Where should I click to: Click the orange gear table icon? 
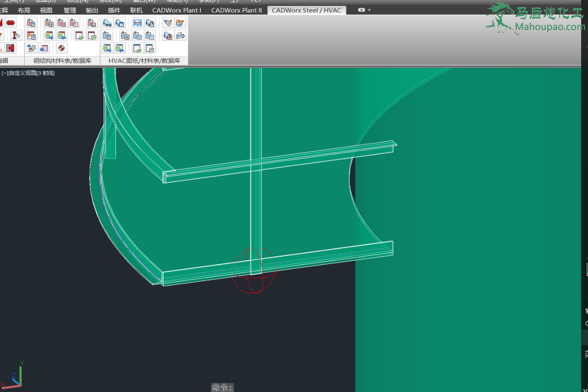click(x=31, y=35)
